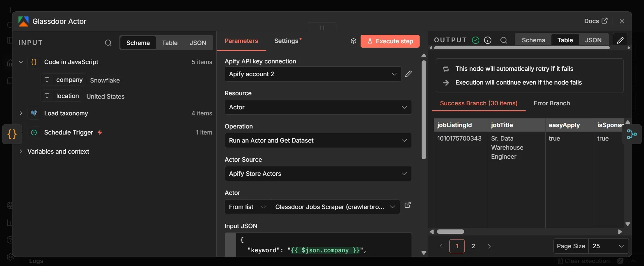The height and width of the screenshot is (266, 644).
Task: Click the output top horizontal scrollbar
Action: 522,48
